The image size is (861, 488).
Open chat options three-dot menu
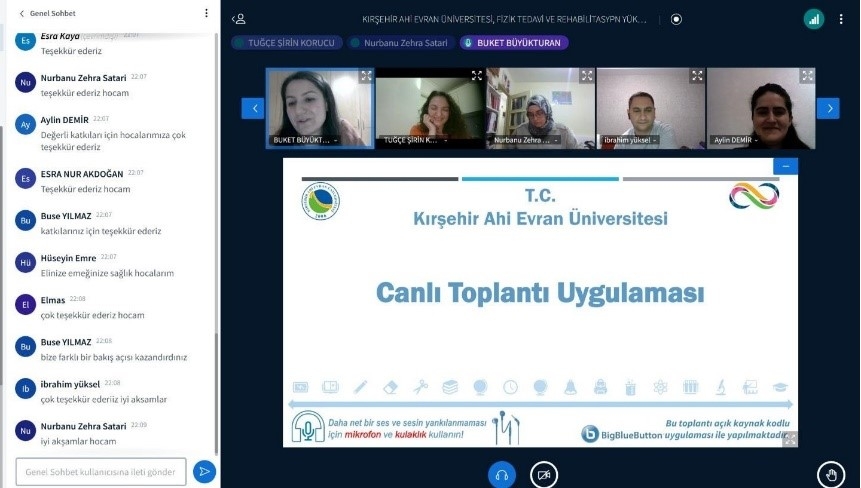(206, 13)
